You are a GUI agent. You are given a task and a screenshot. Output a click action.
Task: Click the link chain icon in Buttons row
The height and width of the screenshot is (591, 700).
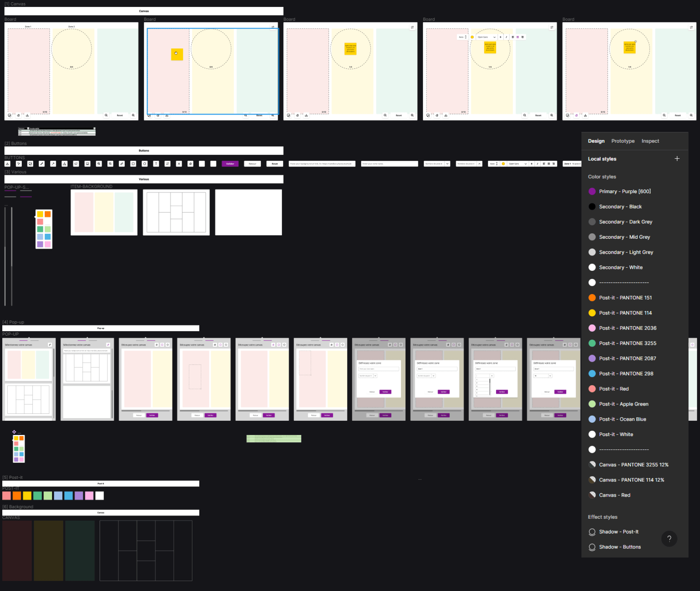[x=122, y=164]
